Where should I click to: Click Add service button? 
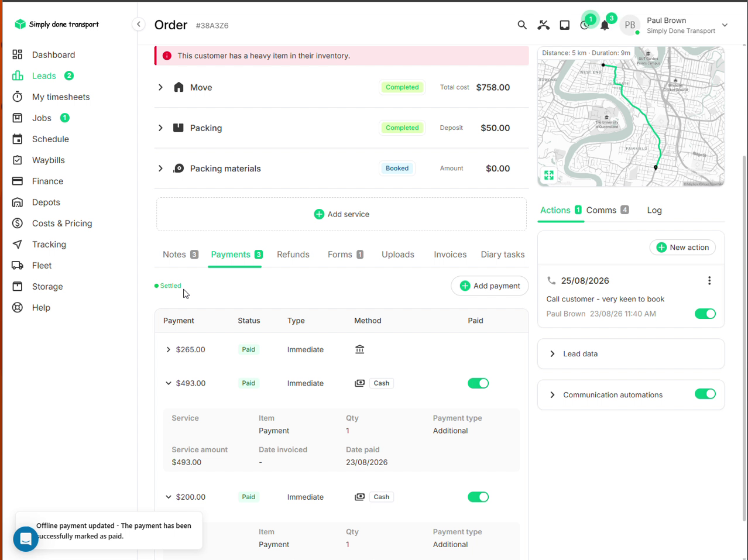pos(341,214)
